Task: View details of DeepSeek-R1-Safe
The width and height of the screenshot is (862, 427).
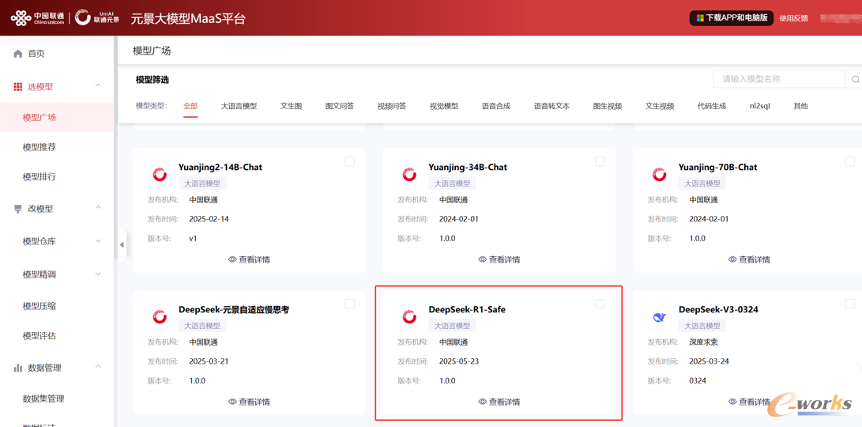Action: click(x=499, y=402)
